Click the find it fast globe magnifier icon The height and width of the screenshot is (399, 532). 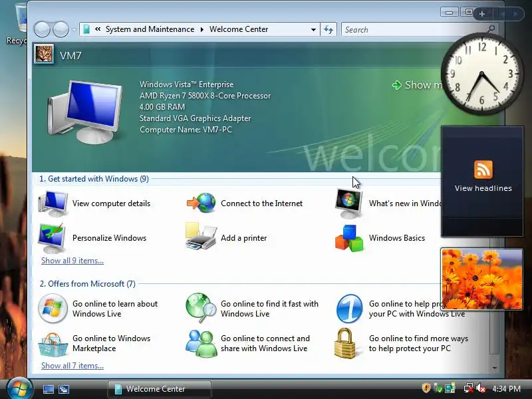point(201,308)
